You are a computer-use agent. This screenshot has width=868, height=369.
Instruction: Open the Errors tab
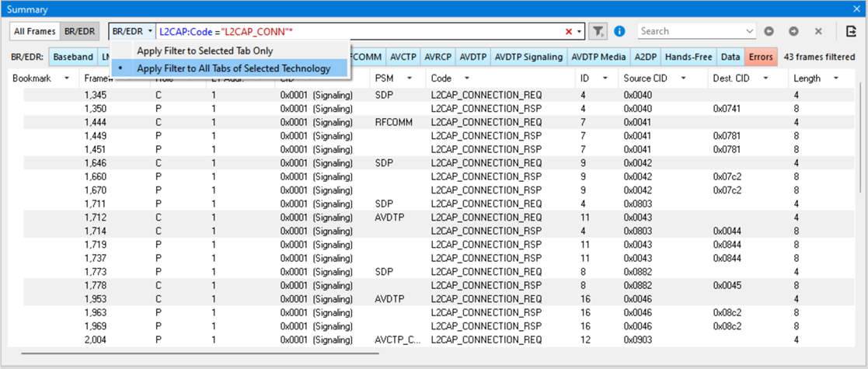tap(762, 57)
